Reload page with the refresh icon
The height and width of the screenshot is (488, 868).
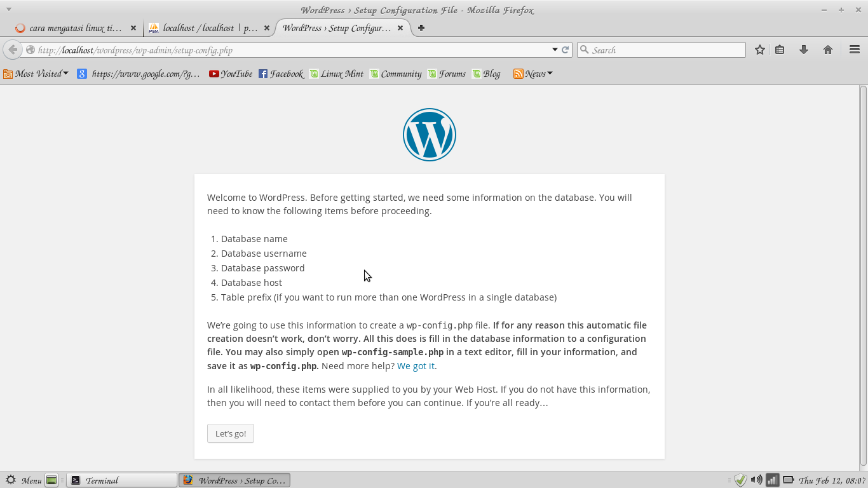[x=565, y=50]
